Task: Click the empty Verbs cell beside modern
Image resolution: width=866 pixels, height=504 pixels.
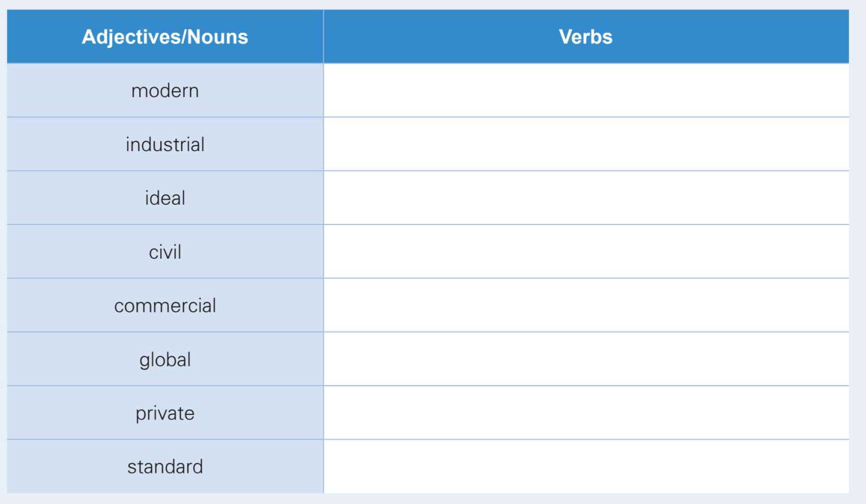Action: [x=586, y=91]
